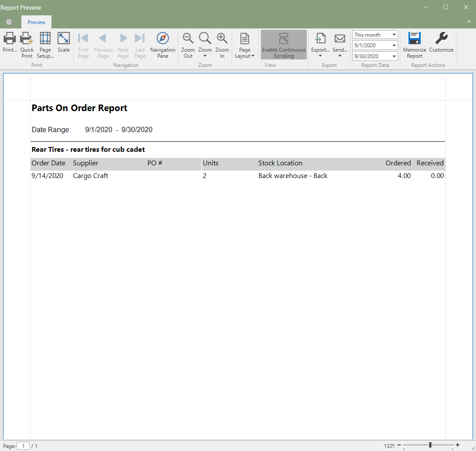The height and width of the screenshot is (451, 476).
Task: Open the application menu button
Action: (x=10, y=22)
